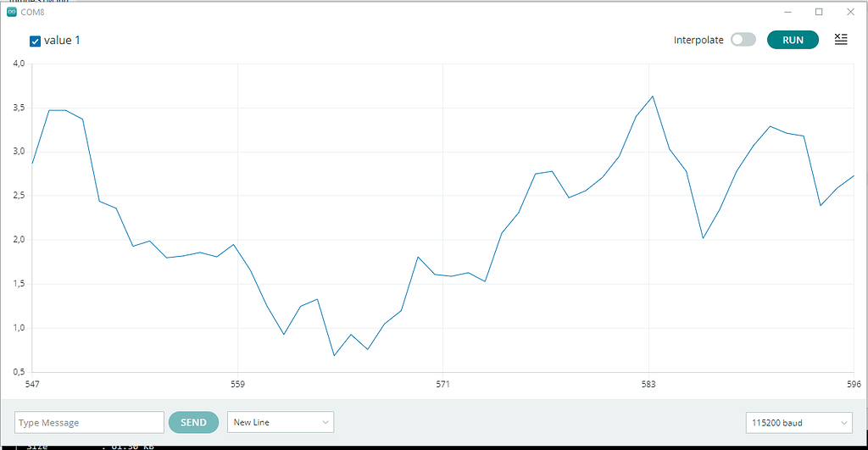This screenshot has width=868, height=450.
Task: Click the 4,0 y-axis label
Action: tap(19, 64)
